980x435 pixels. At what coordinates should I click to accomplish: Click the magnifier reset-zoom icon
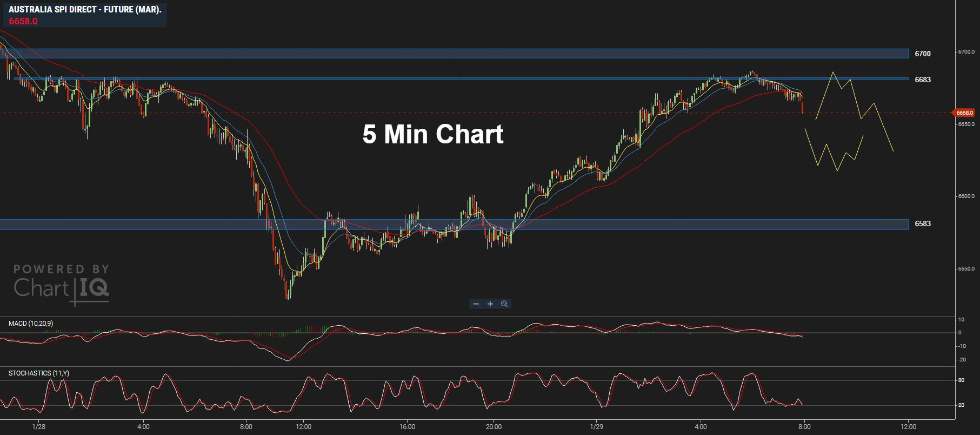504,304
